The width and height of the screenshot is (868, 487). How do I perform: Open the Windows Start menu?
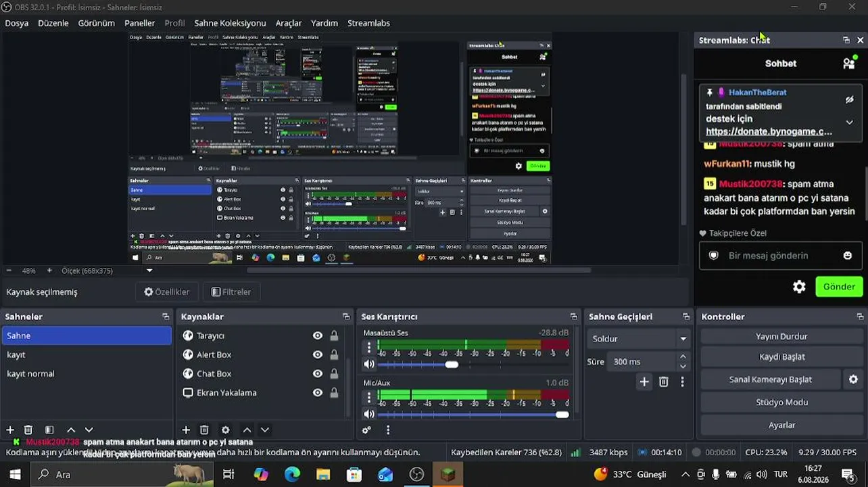[15, 474]
